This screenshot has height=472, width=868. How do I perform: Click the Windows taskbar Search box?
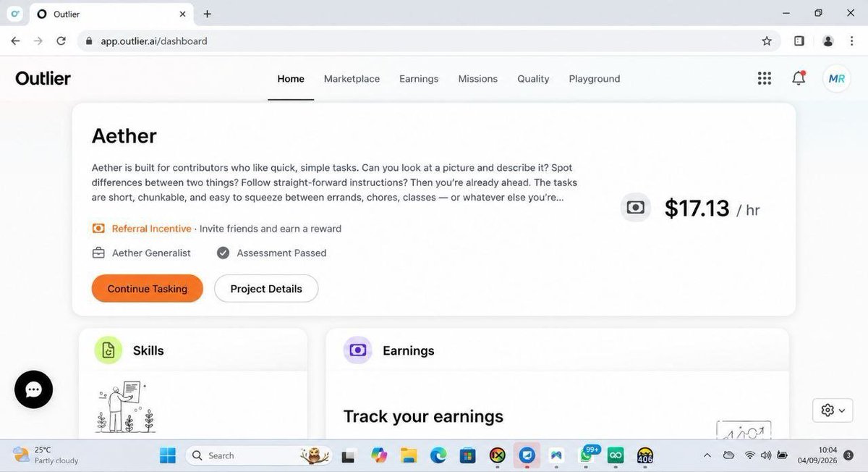click(x=258, y=455)
